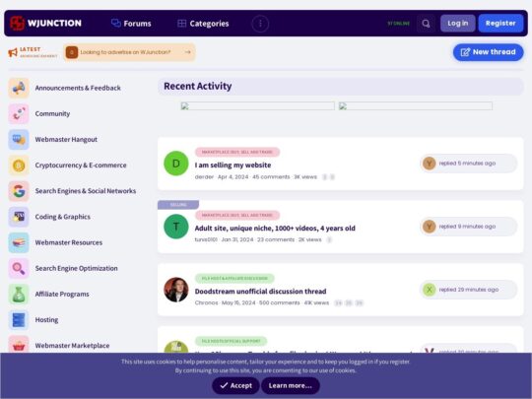Open the 'I am selling my website' thread
532x399 pixels.
point(233,166)
